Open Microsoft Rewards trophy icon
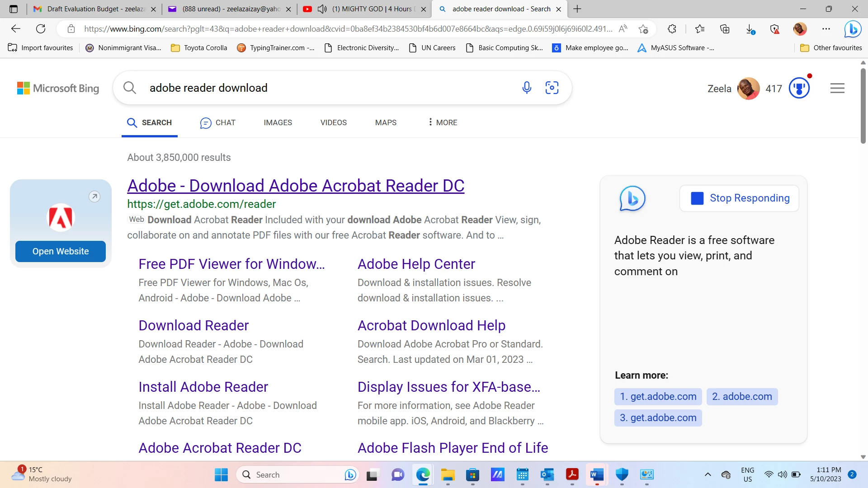The width and height of the screenshot is (868, 488). coord(799,88)
